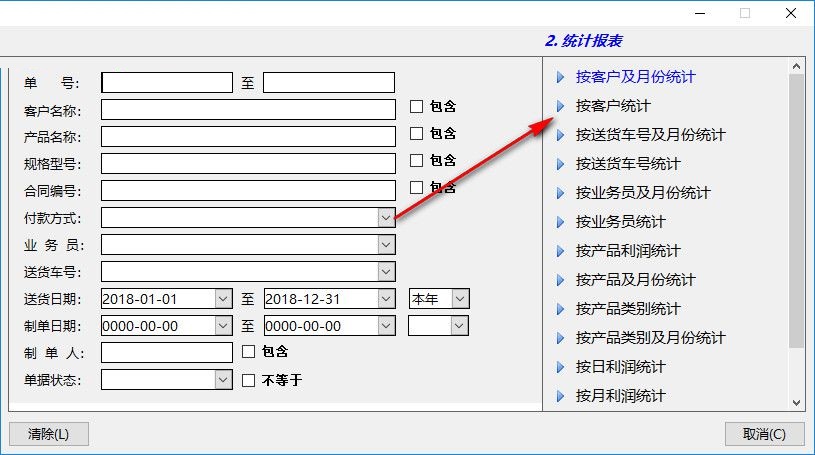
Task: Click triangle icon beside 按月利润统计
Action: [560, 396]
